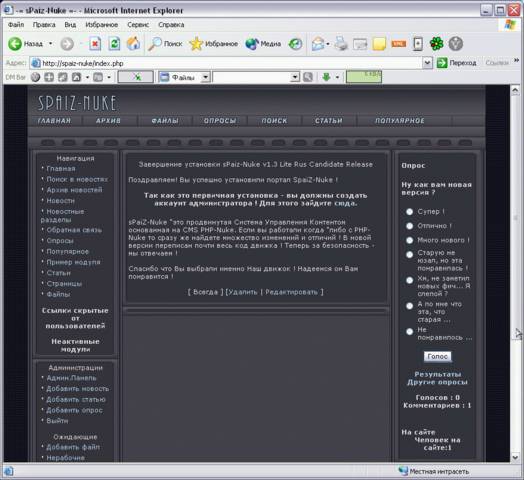The image size is (524, 480).
Task: Expand the Back button history arrow
Action: [51, 44]
